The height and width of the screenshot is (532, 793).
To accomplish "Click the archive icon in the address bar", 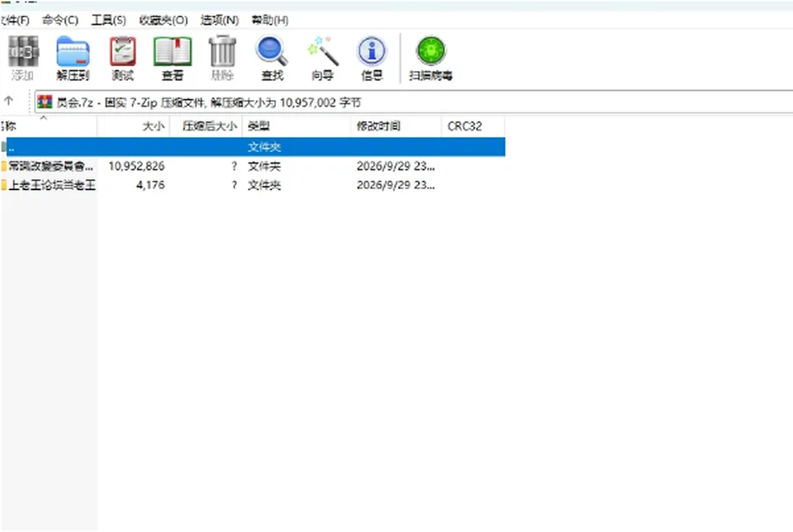I will pyautogui.click(x=45, y=102).
